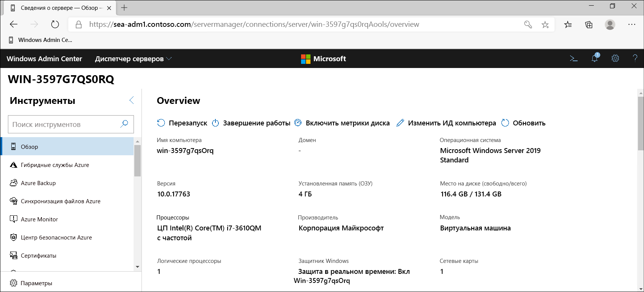This screenshot has width=644, height=292.
Task: Click the Виртуальная машина model value
Action: point(475,228)
